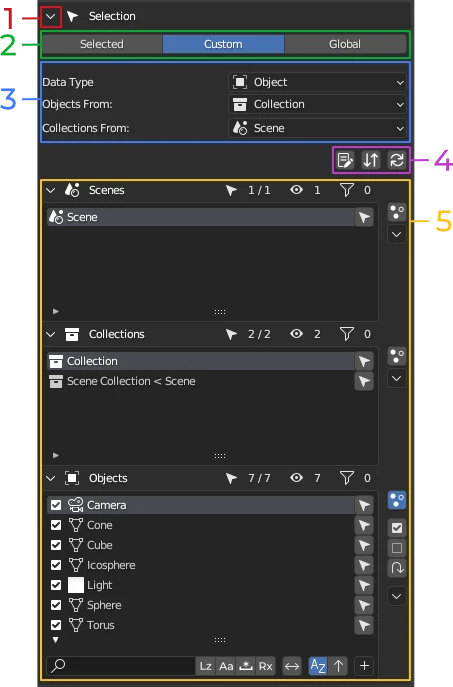Click the Rx regex filter button
Viewport: 453px width, 687px height.
pyautogui.click(x=265, y=666)
